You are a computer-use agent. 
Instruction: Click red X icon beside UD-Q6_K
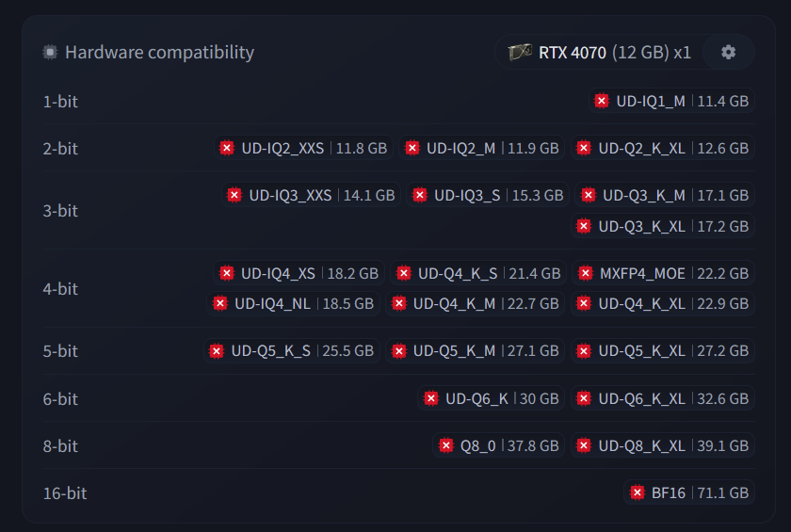431,398
